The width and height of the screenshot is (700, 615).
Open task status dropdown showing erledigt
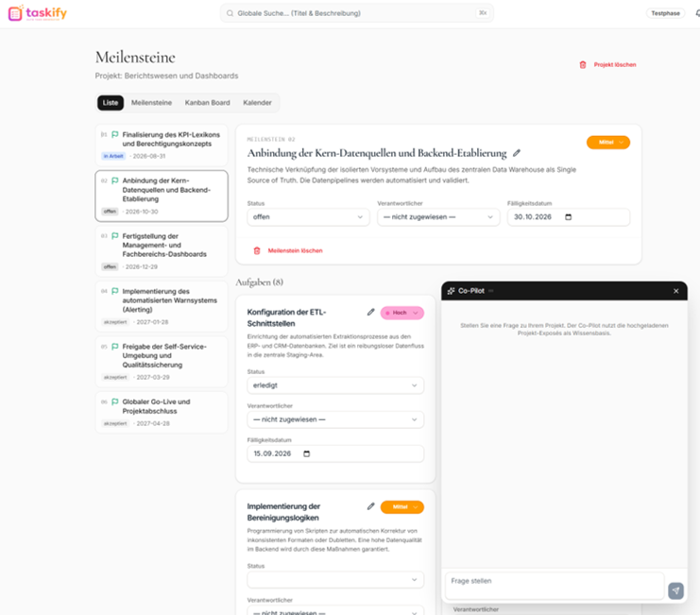click(x=335, y=385)
